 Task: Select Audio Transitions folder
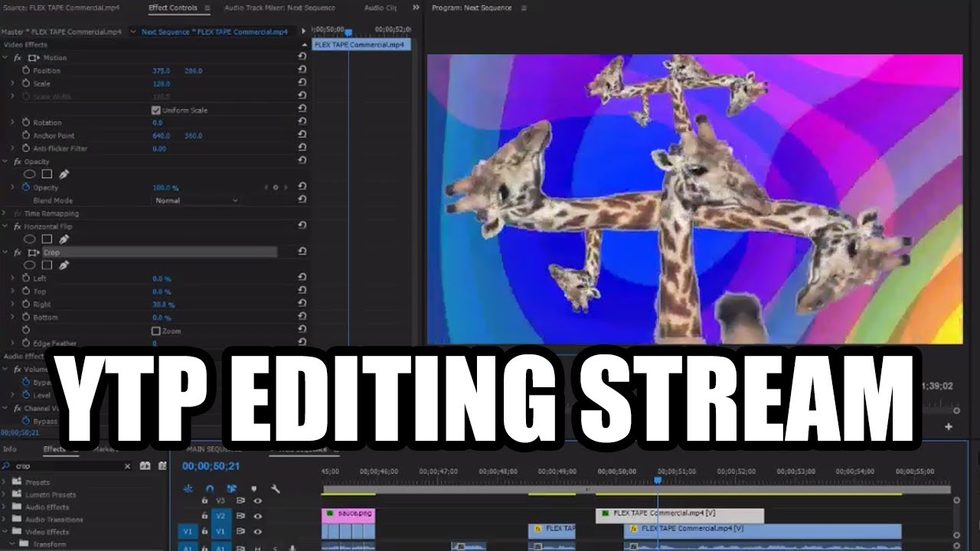54,520
